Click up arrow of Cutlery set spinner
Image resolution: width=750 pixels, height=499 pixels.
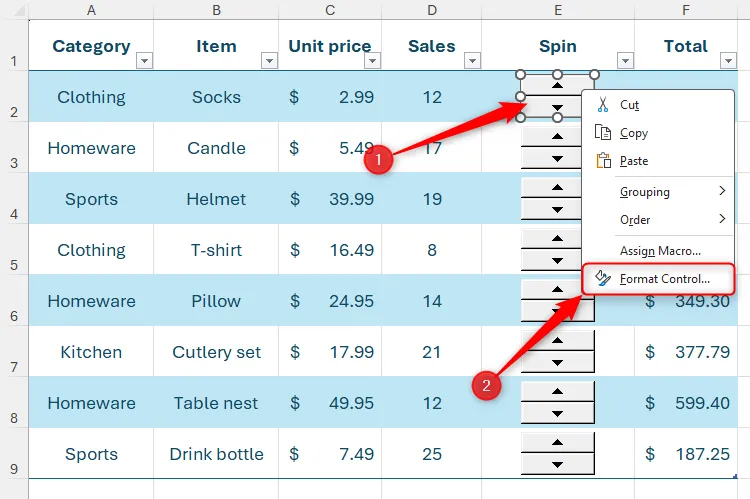click(x=557, y=340)
